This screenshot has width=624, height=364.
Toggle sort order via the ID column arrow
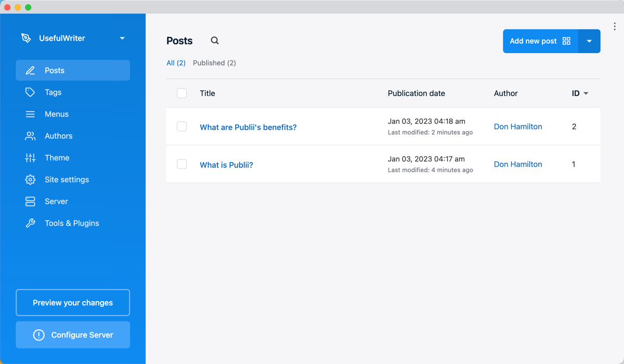pyautogui.click(x=586, y=94)
